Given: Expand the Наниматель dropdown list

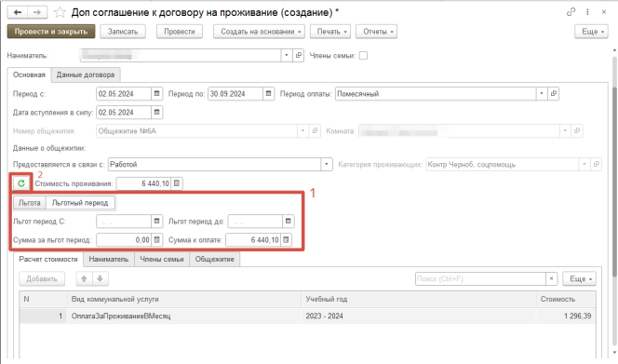Looking at the screenshot, I should (x=287, y=55).
